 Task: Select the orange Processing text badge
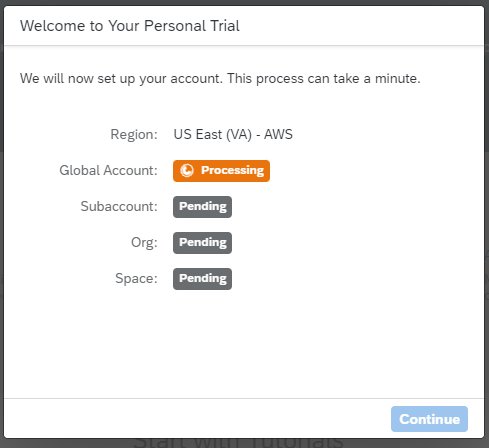click(221, 171)
